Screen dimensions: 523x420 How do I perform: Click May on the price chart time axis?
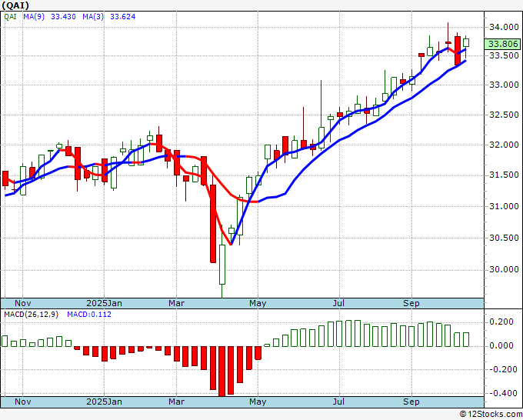tap(258, 303)
